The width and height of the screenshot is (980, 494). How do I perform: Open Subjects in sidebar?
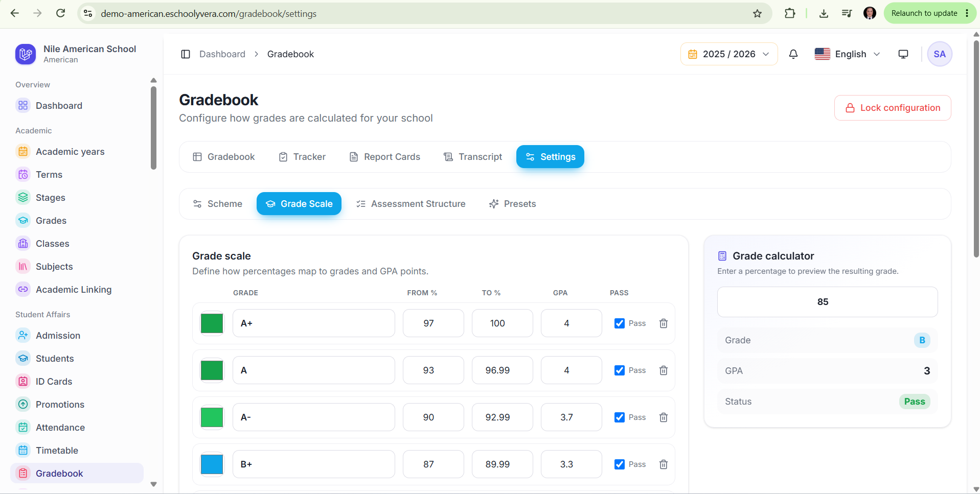[77, 267]
